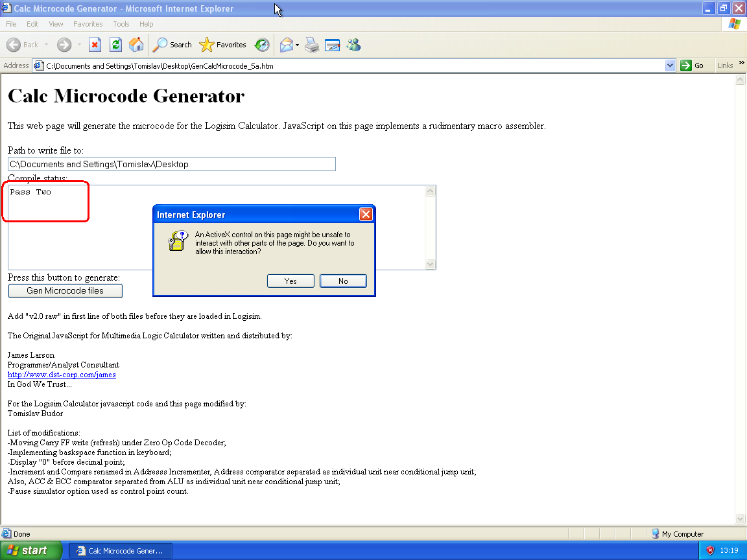This screenshot has height=560, width=747.
Task: Open the History icon
Action: point(261,45)
